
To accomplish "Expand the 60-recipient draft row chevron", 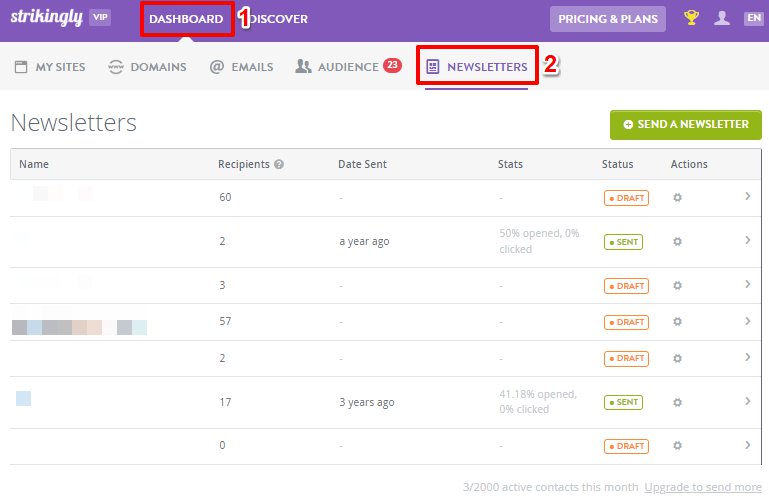I will [747, 196].
